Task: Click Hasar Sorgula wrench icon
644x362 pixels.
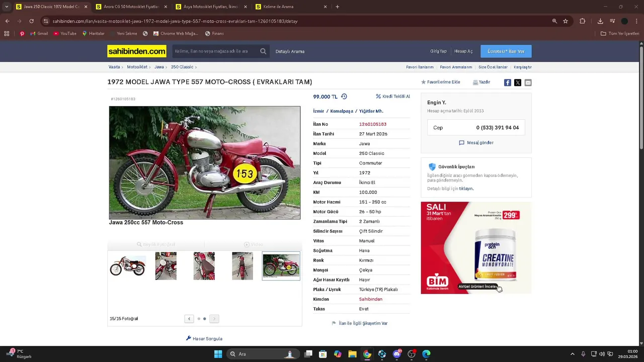Action: (189, 338)
